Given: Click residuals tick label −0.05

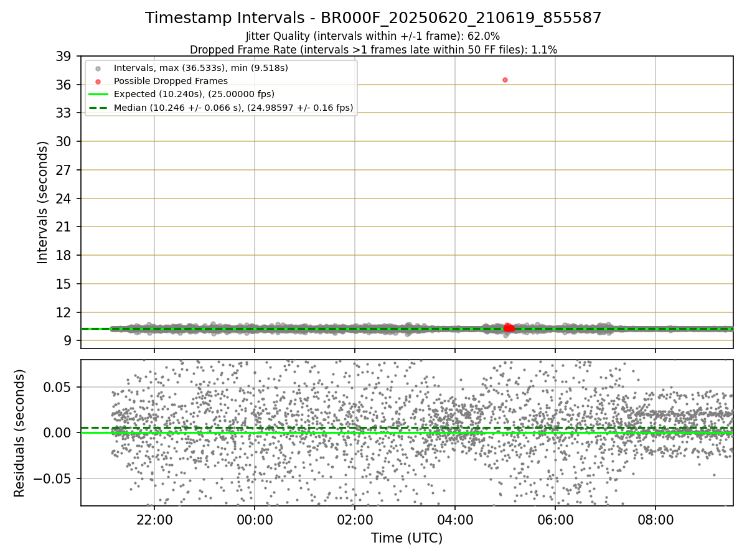Looking at the screenshot, I should (x=52, y=478).
